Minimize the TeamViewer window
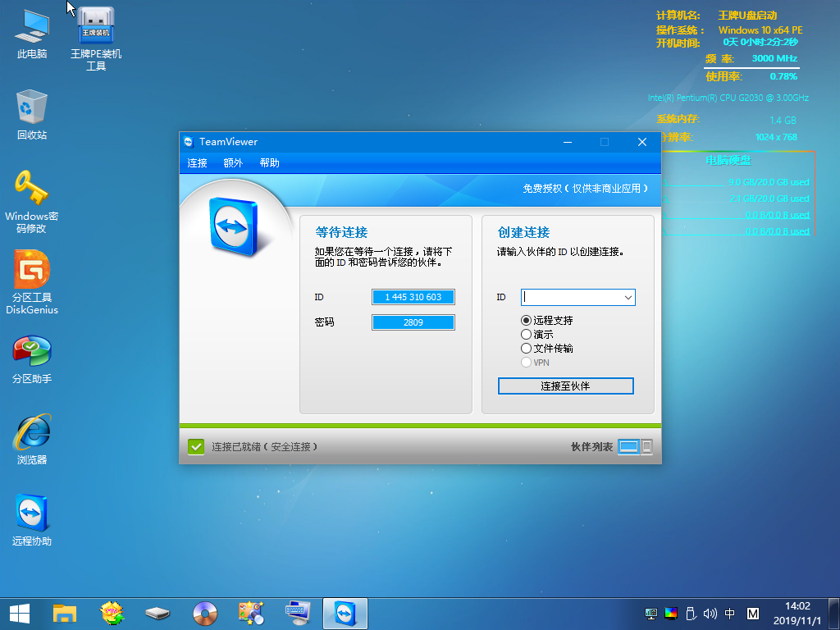Viewport: 840px width, 630px height. click(568, 142)
